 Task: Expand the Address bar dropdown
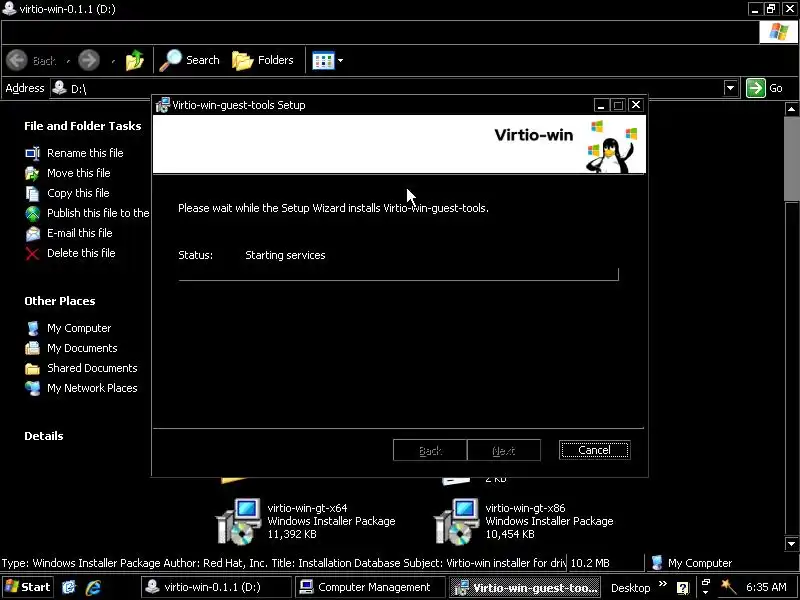[x=731, y=88]
